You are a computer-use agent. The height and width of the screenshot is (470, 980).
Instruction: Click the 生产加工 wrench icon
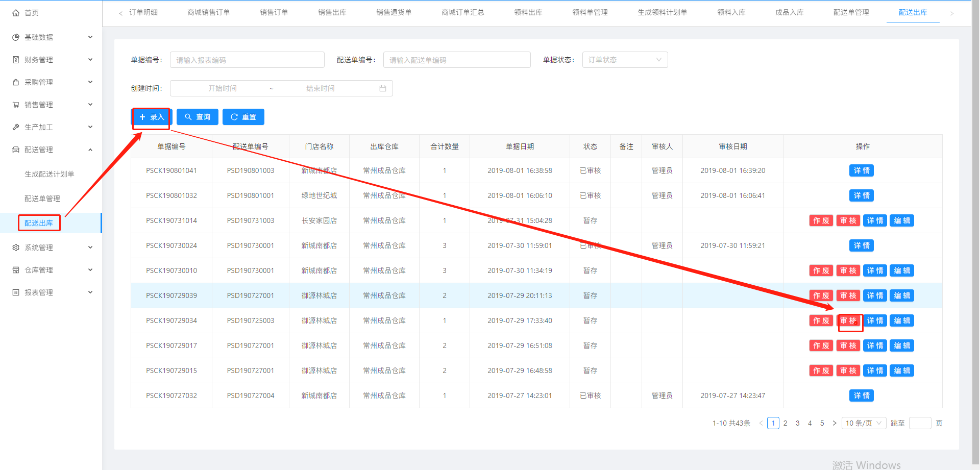click(16, 127)
